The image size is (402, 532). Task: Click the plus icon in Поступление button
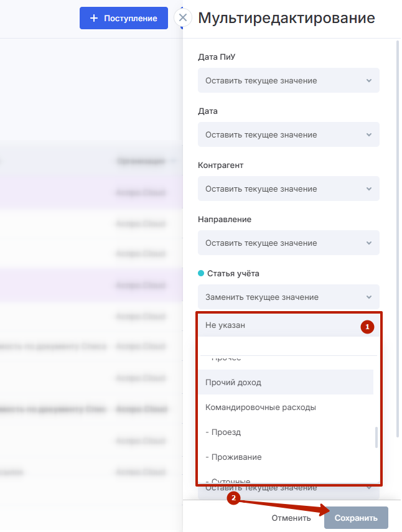tap(94, 18)
